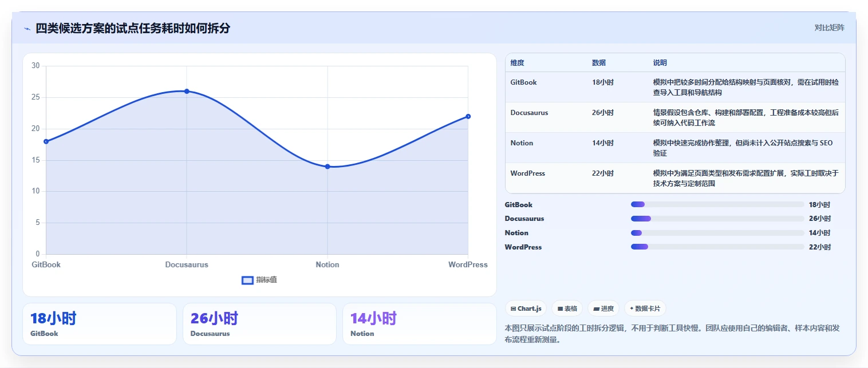This screenshot has width=868, height=368.
Task: Click the 维度 column header
Action: [517, 63]
